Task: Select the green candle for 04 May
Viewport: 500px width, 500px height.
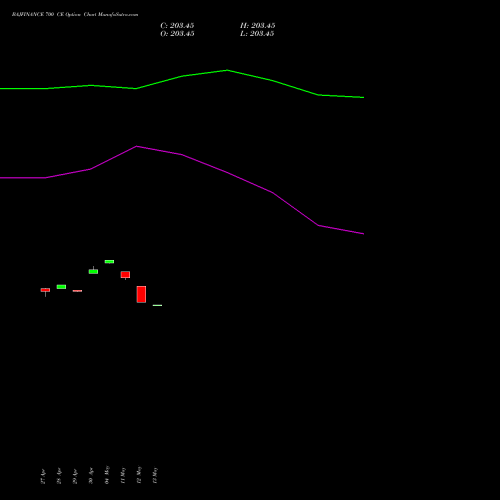Action: [x=109, y=262]
